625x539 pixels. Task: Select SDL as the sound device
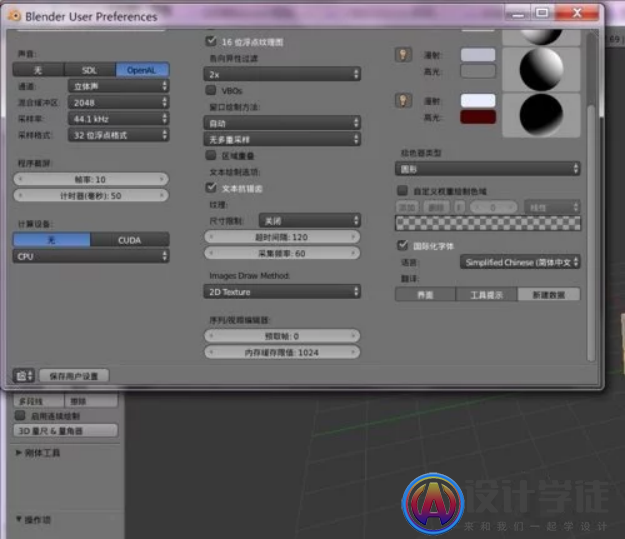pyautogui.click(x=90, y=70)
